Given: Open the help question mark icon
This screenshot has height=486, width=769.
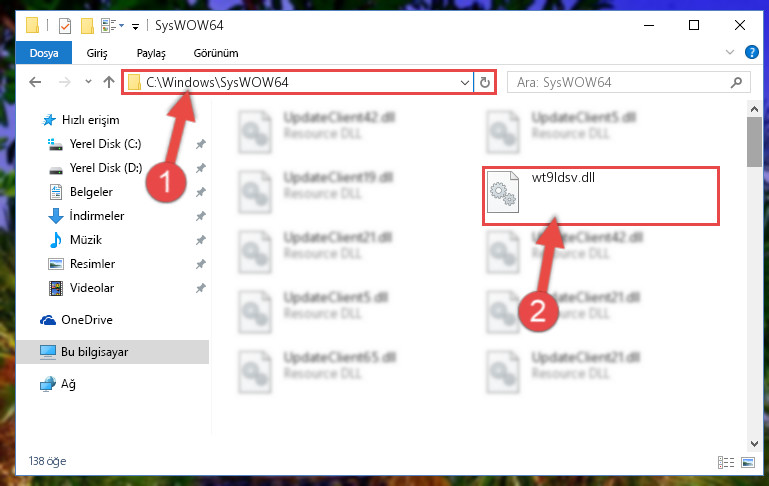Looking at the screenshot, I should click(751, 52).
